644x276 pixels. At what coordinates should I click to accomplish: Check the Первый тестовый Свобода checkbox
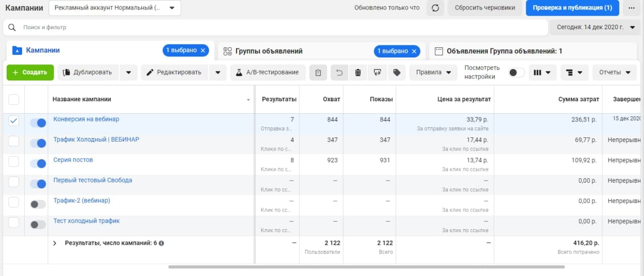point(14,181)
